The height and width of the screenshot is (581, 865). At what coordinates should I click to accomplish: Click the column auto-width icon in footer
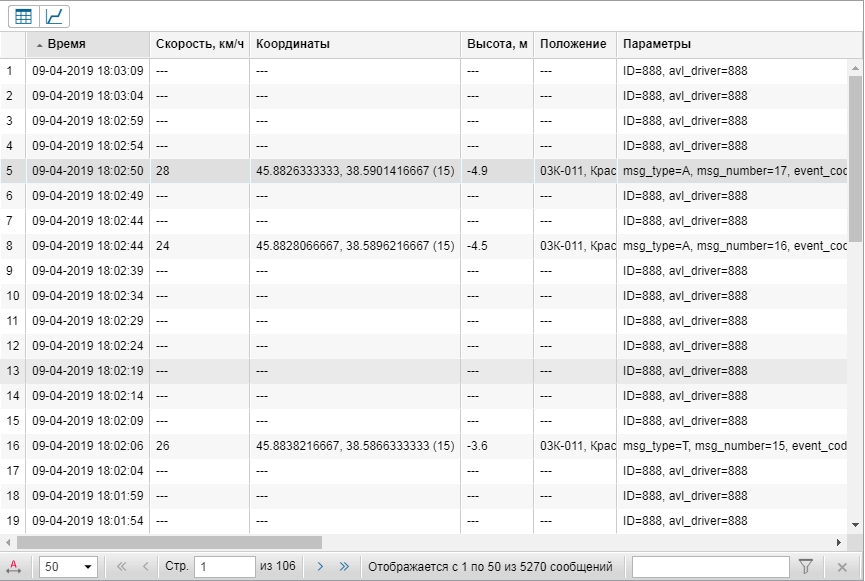(x=14, y=567)
